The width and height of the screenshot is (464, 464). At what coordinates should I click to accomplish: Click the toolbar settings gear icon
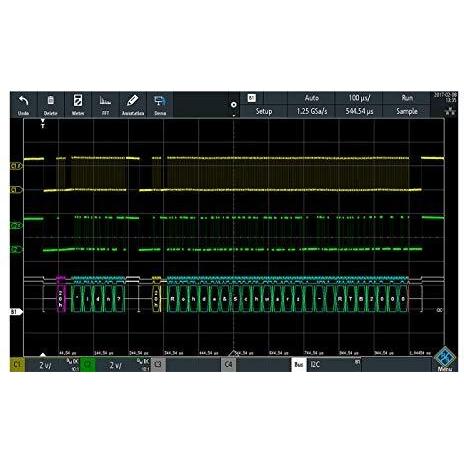click(234, 105)
